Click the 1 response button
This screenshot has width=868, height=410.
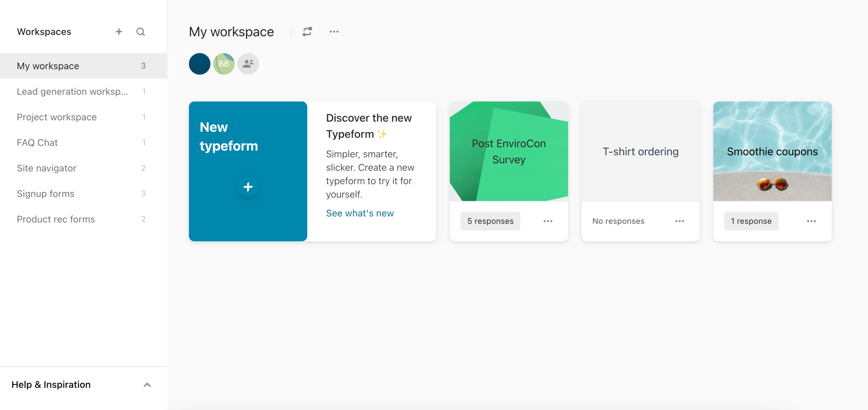click(x=751, y=221)
